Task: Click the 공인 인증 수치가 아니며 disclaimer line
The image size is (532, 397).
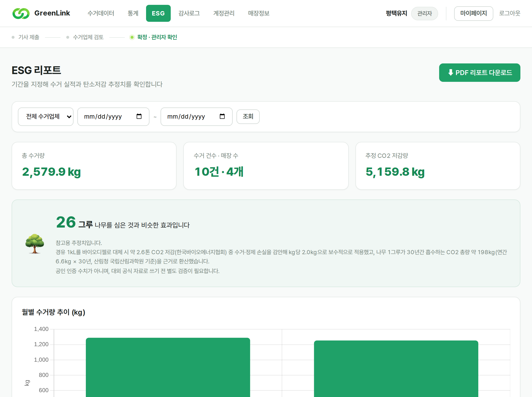Action: [138, 271]
